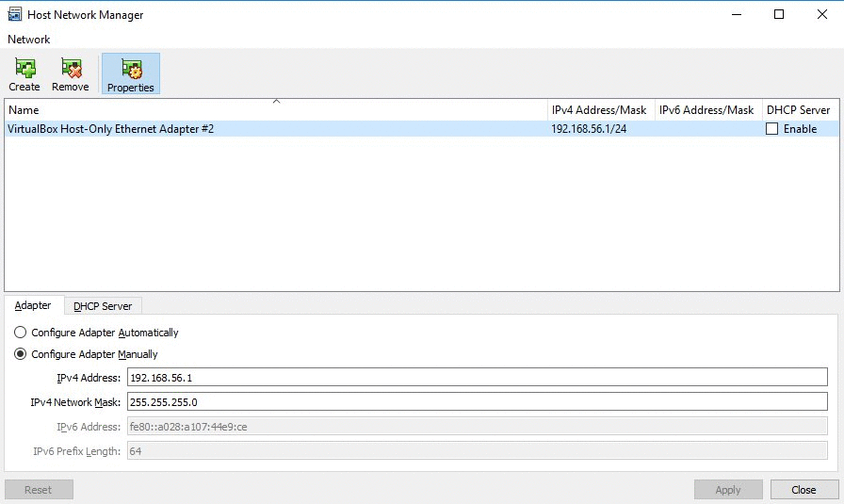
Task: Click the sort arrow above Name column
Action: coord(276,102)
